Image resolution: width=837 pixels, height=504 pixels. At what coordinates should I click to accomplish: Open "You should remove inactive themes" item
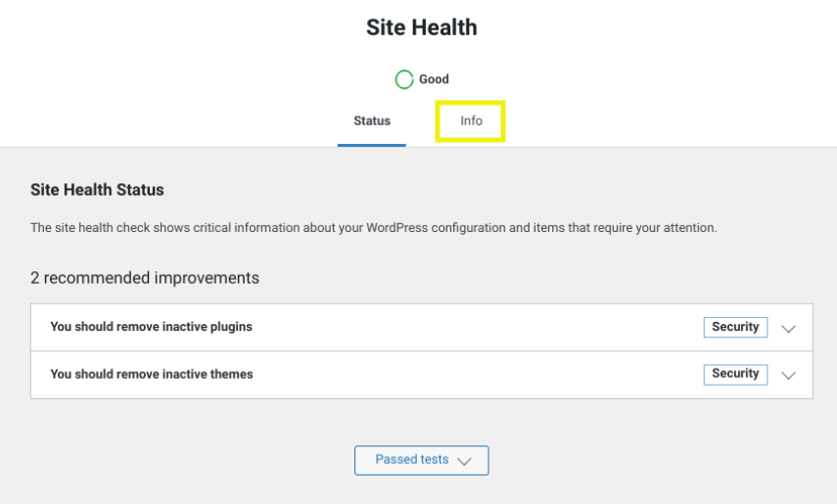[x=422, y=375]
